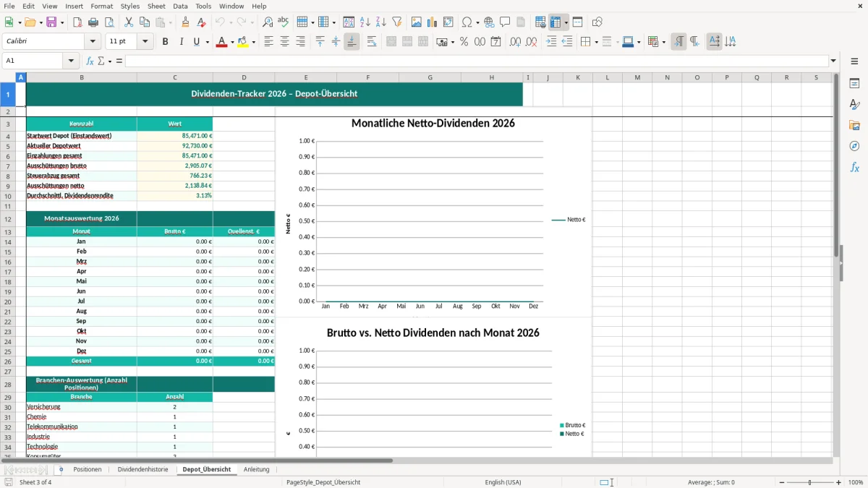Insert a special character (Omega)
The height and width of the screenshot is (488, 868).
coord(467,22)
